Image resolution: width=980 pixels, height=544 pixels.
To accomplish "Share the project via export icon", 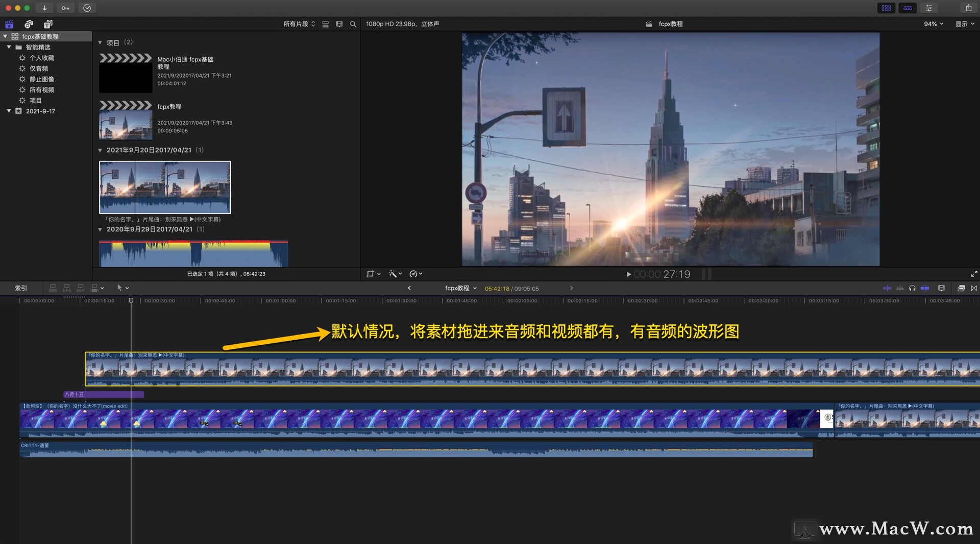I will click(968, 8).
